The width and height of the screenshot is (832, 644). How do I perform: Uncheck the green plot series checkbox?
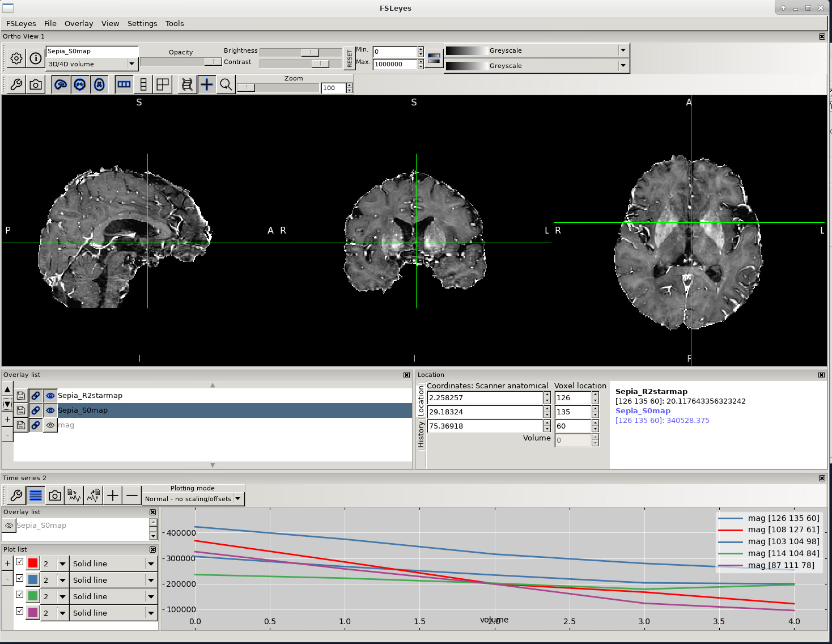(20, 595)
